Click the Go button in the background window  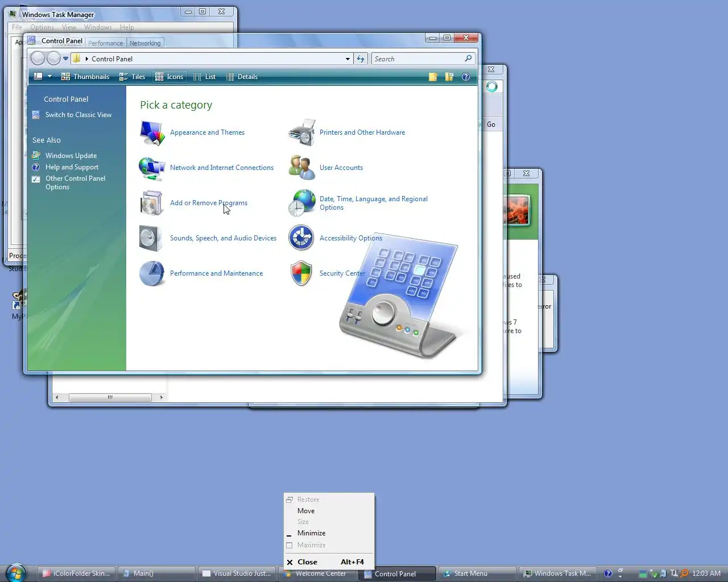491,124
